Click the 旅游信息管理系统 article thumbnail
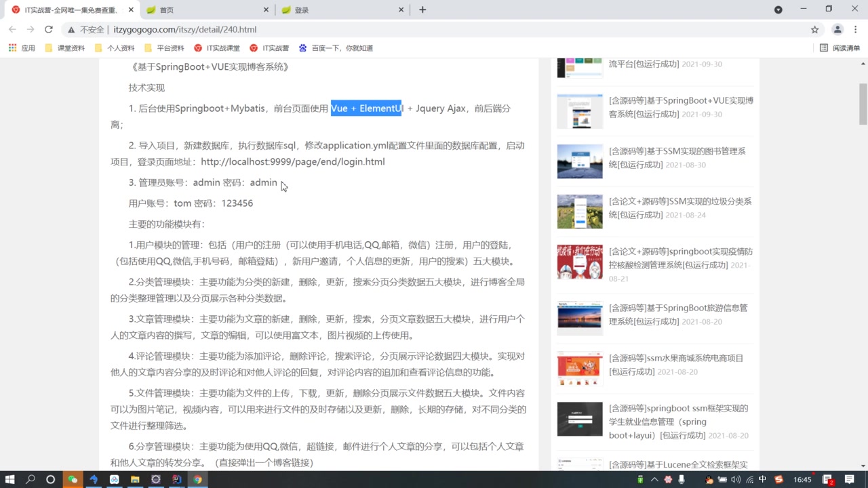The image size is (868, 488). [x=580, y=319]
